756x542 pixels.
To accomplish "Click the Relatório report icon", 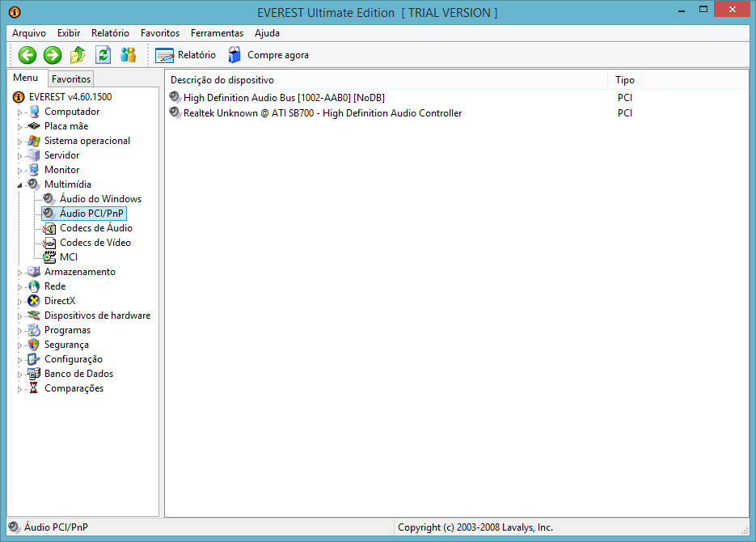I will coord(164,56).
